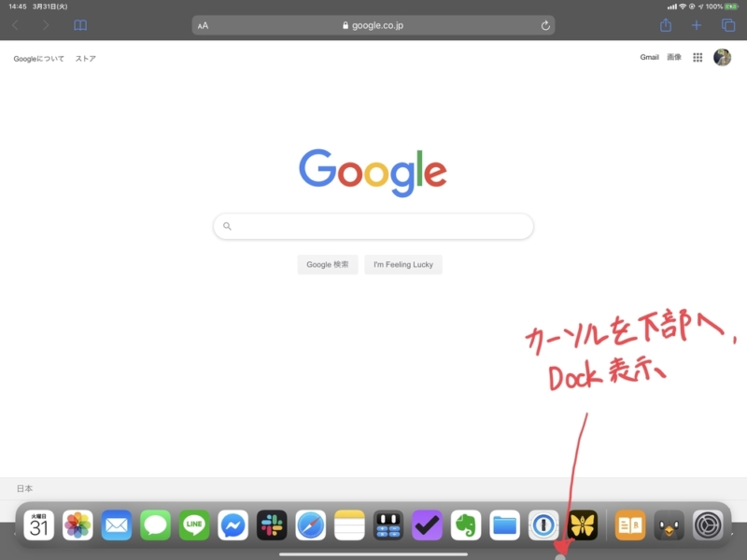This screenshot has height=560, width=747.
Task: Click the I'm Feeling Lucky button
Action: coord(403,264)
